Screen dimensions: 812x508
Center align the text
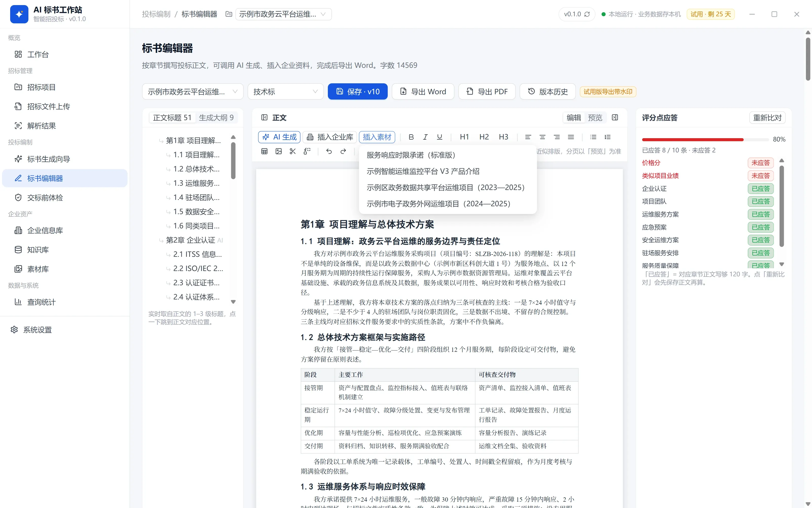pos(542,137)
